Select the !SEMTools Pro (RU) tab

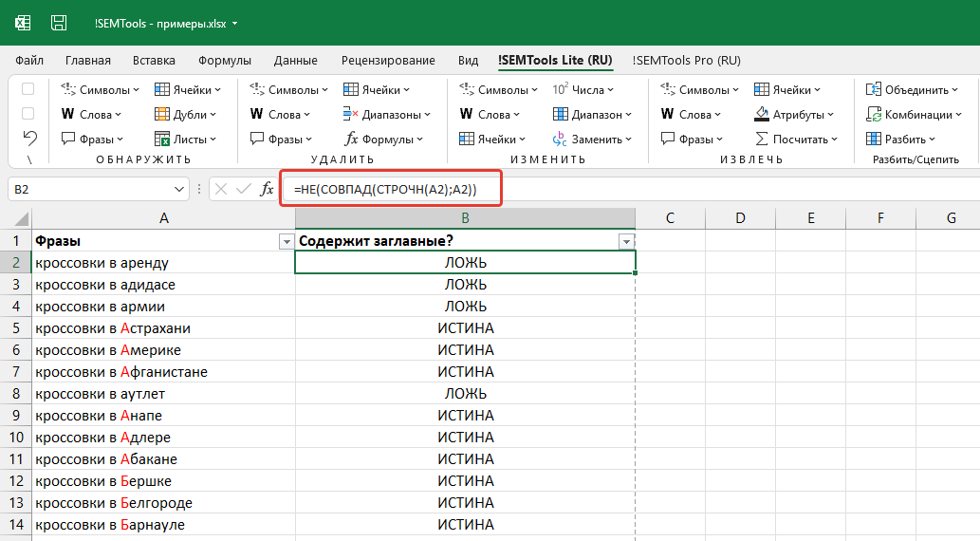pos(686,60)
